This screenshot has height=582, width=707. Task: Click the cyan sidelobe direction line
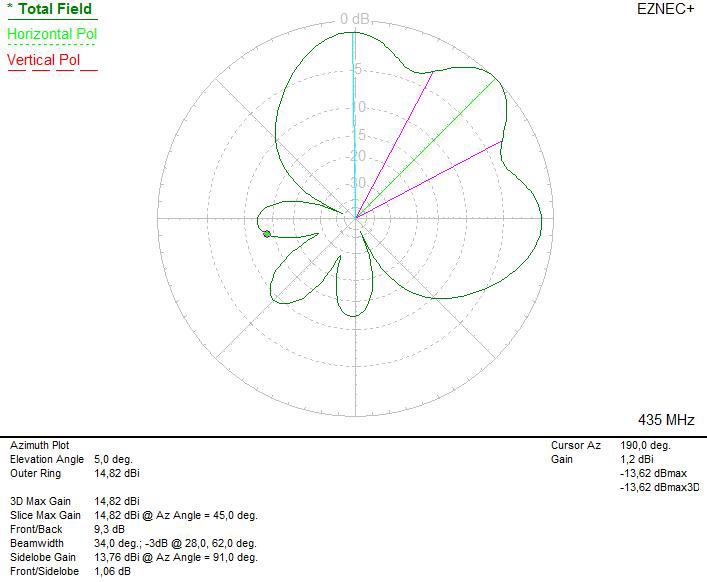tap(354, 120)
